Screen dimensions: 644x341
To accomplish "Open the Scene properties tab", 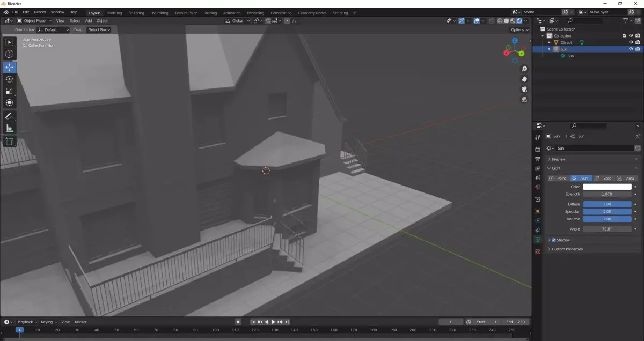I will pyautogui.click(x=538, y=177).
